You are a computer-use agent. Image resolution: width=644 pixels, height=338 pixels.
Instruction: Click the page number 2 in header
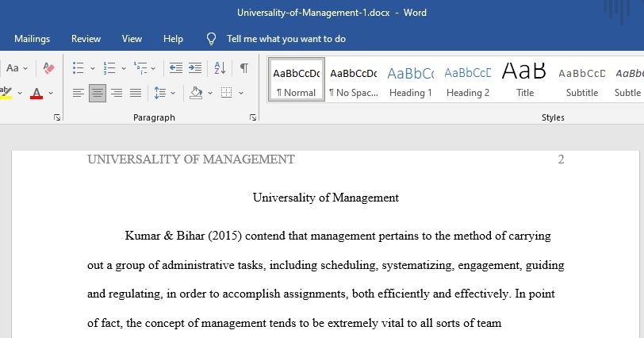pos(561,159)
